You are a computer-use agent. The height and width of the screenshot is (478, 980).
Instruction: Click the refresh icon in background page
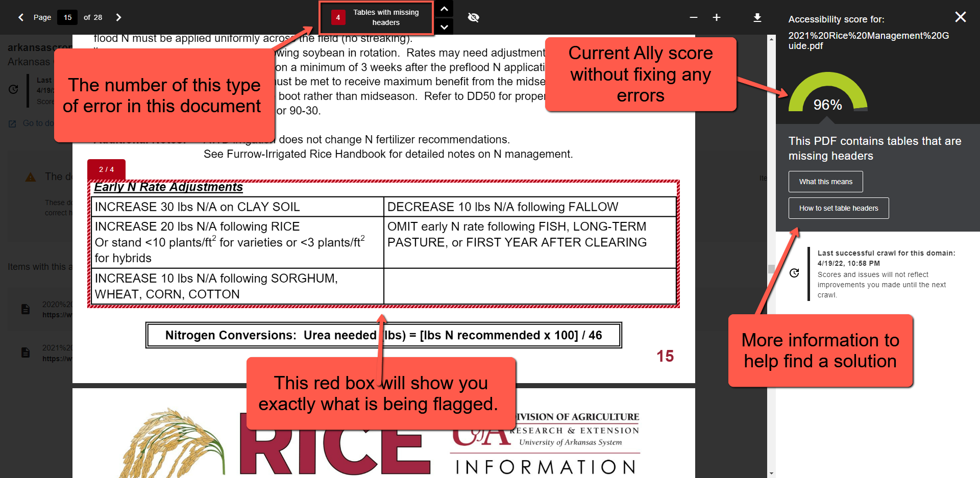pyautogui.click(x=14, y=89)
